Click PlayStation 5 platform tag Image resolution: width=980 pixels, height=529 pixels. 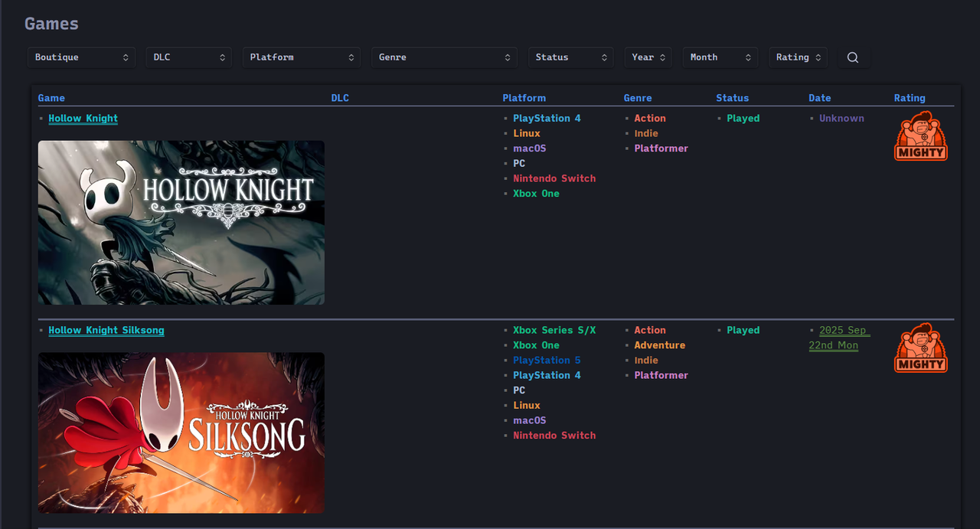point(547,360)
